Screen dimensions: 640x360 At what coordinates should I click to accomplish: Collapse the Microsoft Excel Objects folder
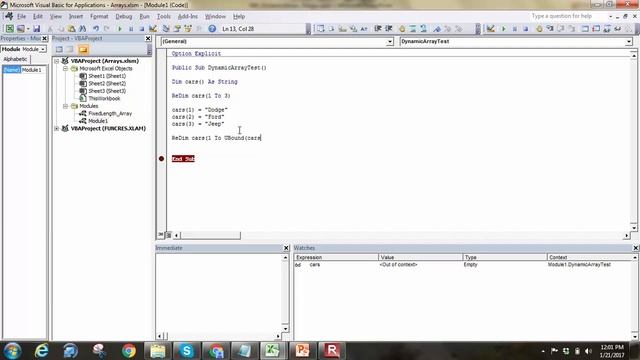tap(65, 69)
